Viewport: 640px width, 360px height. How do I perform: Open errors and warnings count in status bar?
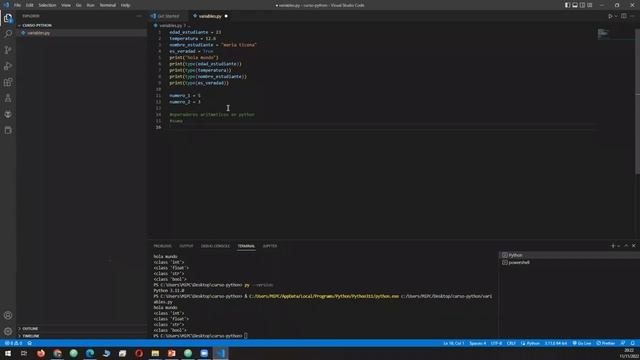coord(13,343)
